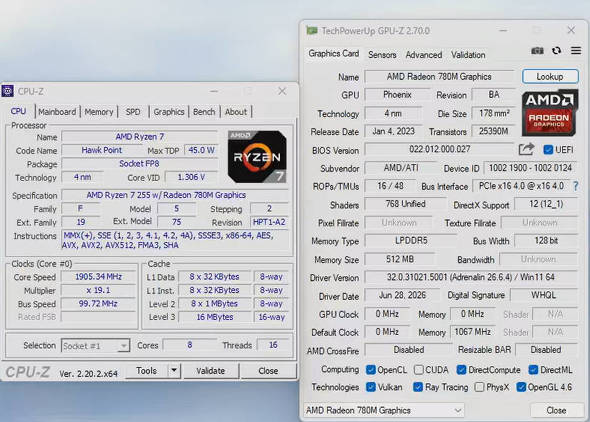Screen dimensions: 590x422
Task: Click the Package value Socket FP8
Action: point(140,164)
